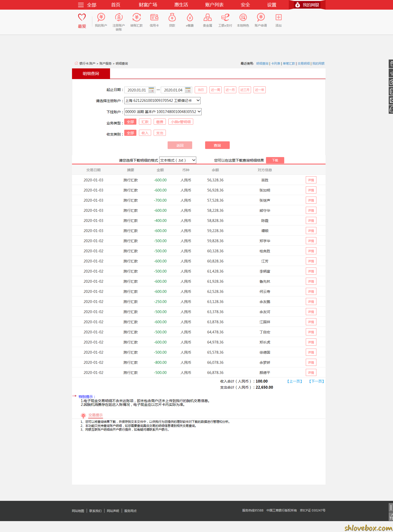This screenshot has width=393, height=532.
Task: Click 账户服务 breadcrumb link
Action: tap(105, 64)
